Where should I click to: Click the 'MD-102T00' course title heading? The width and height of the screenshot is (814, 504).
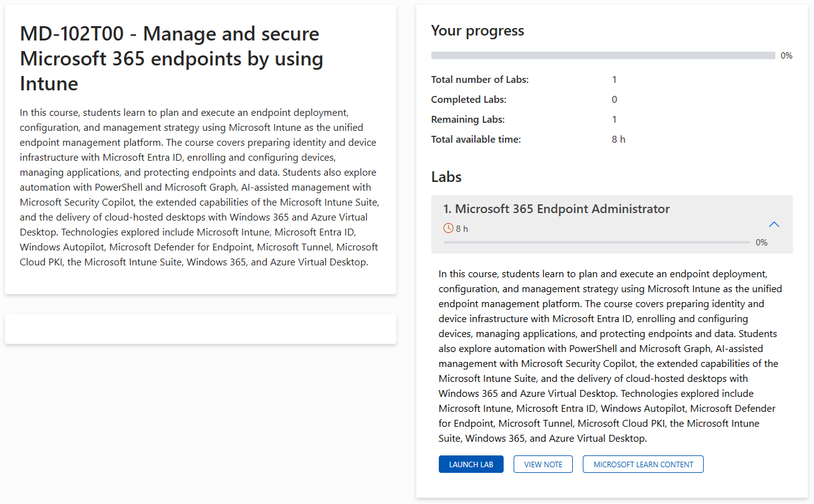pyautogui.click(x=172, y=59)
